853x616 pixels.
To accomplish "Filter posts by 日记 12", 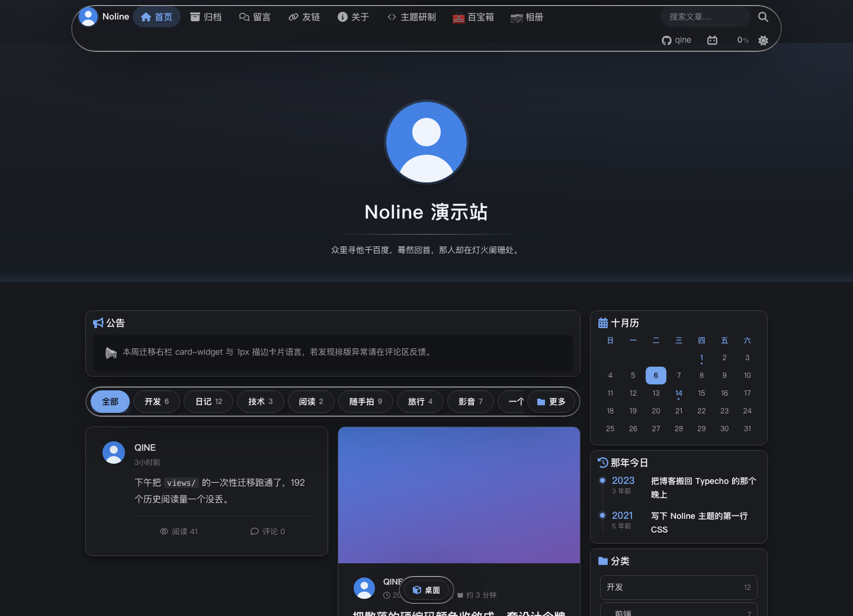I will pyautogui.click(x=209, y=402).
